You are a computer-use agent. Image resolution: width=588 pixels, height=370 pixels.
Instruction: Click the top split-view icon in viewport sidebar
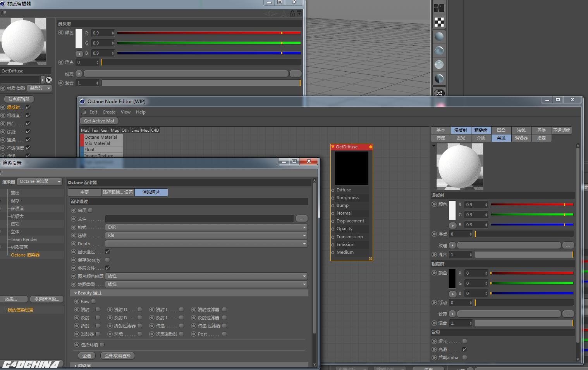click(439, 8)
